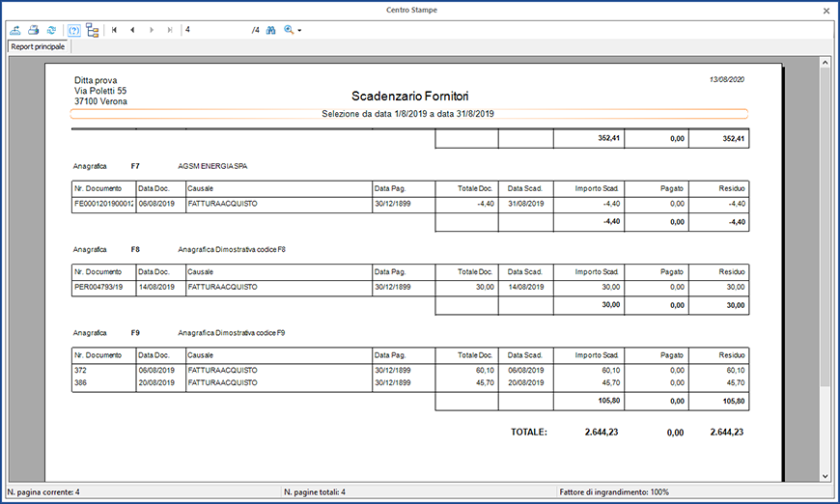The height and width of the screenshot is (504, 840).
Task: Click the vertical scrollbar up arrow
Action: [826, 63]
